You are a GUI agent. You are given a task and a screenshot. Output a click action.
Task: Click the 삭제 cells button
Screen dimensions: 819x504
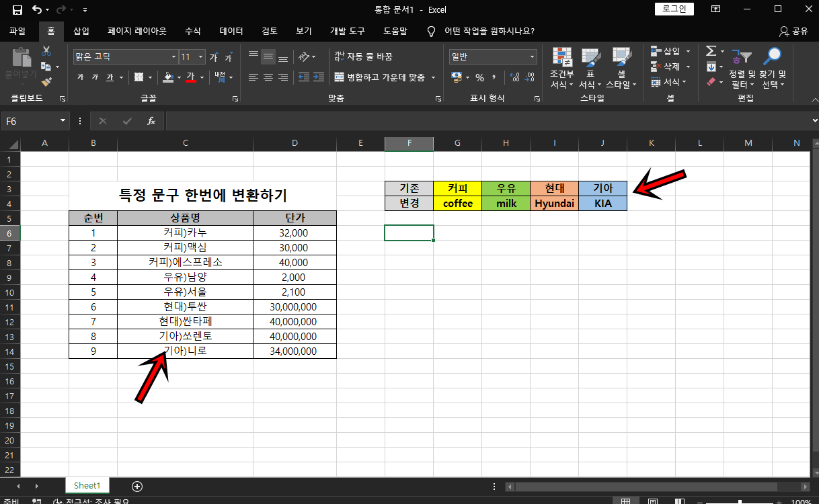665,67
